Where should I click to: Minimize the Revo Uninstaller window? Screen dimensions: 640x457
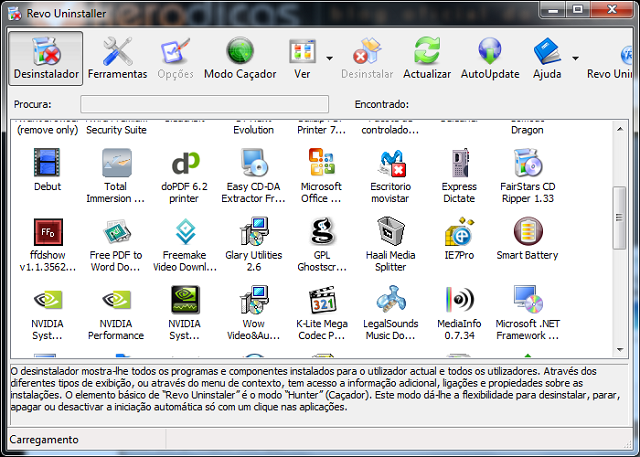coord(553,9)
